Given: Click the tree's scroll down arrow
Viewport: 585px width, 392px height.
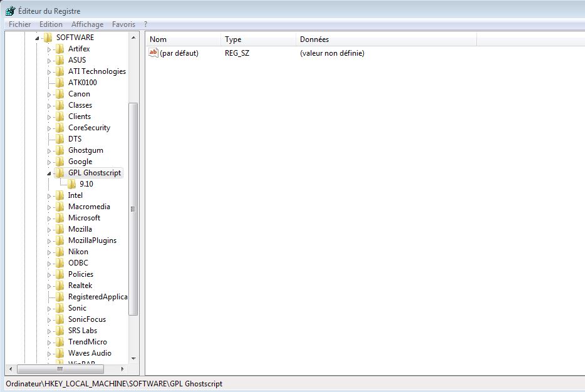Looking at the screenshot, I should tap(133, 358).
